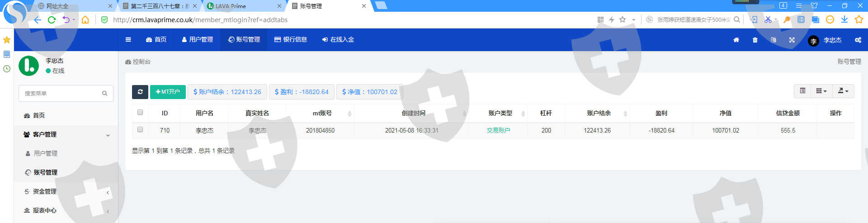Check the select-all checkbox in table header
This screenshot has height=223, width=868.
[140, 112]
